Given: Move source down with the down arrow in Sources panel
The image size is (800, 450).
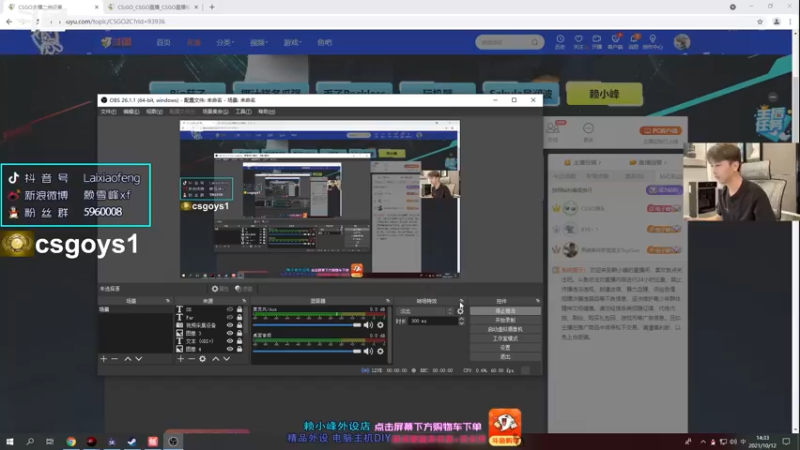Looking at the screenshot, I should coord(227,359).
